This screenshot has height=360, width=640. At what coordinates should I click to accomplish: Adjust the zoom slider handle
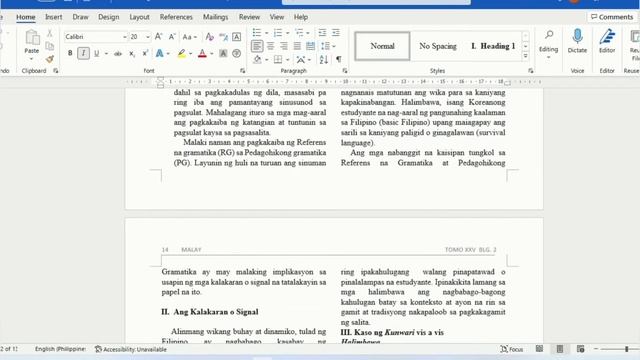click(627, 349)
